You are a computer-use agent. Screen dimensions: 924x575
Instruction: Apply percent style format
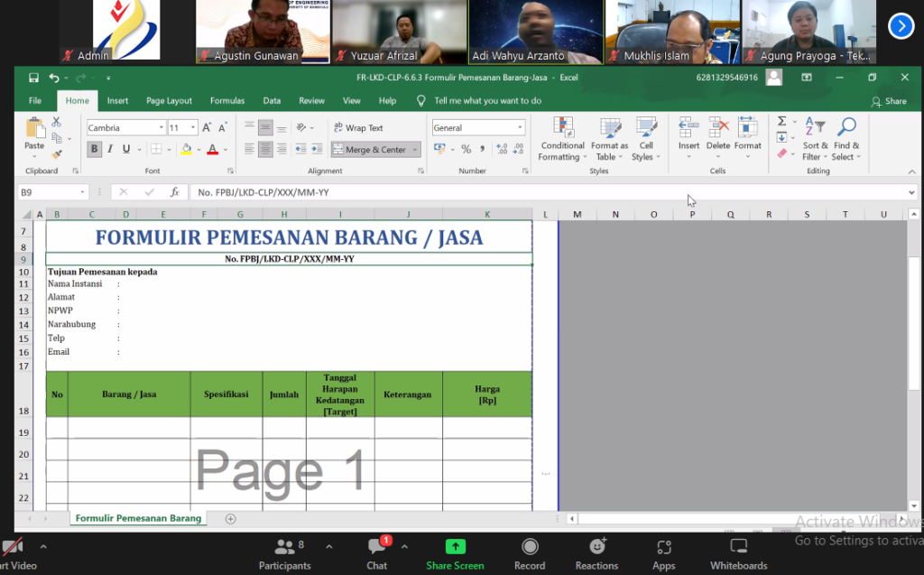pos(467,149)
